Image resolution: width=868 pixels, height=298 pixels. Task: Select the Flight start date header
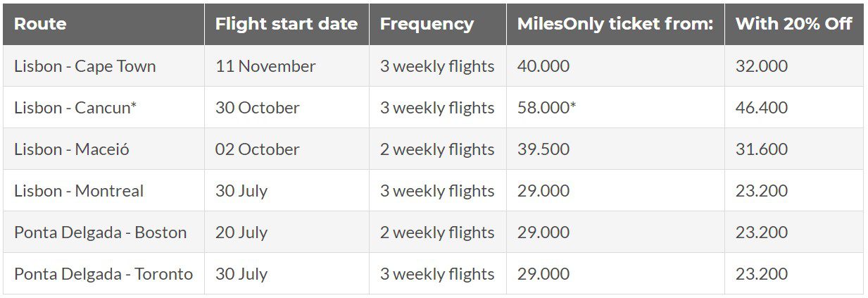coord(287,23)
